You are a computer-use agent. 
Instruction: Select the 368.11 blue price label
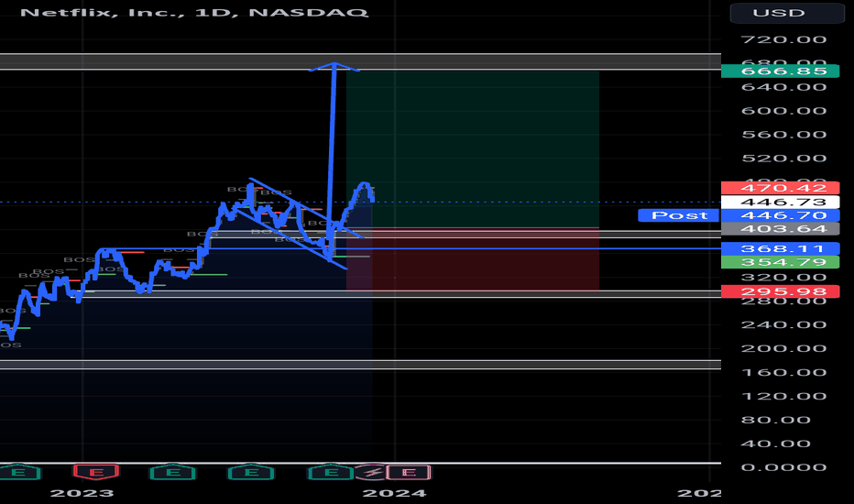coord(780,248)
